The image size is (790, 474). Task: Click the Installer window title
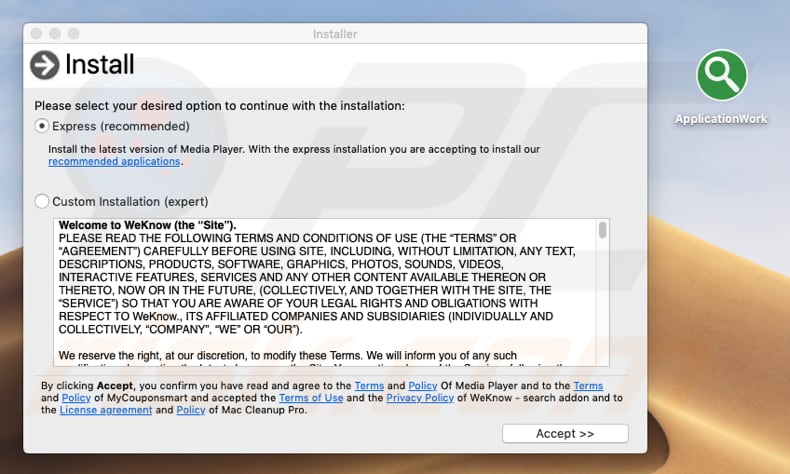click(x=335, y=34)
